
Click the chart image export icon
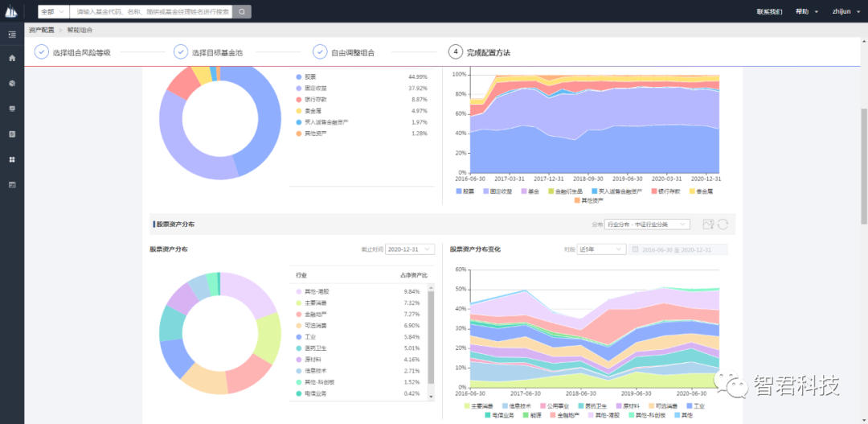tap(709, 224)
